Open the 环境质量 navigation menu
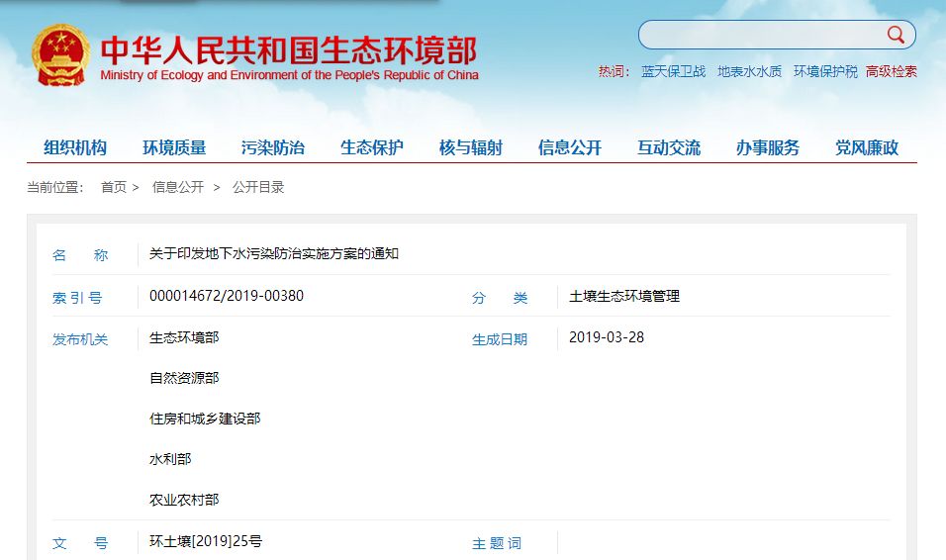The width and height of the screenshot is (946, 560). tap(174, 147)
